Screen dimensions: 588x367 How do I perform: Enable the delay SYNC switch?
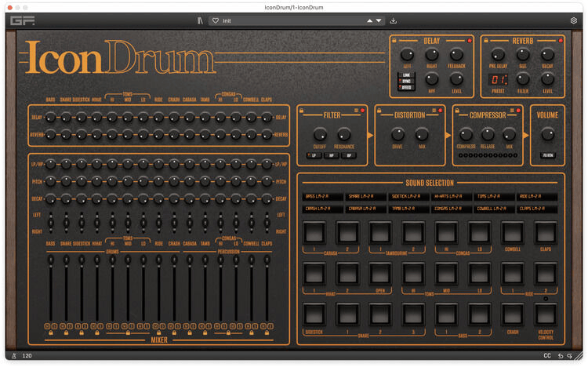tap(406, 81)
